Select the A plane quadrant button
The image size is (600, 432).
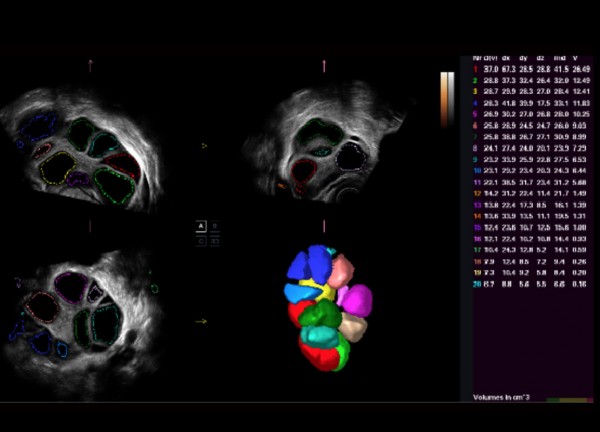click(200, 227)
